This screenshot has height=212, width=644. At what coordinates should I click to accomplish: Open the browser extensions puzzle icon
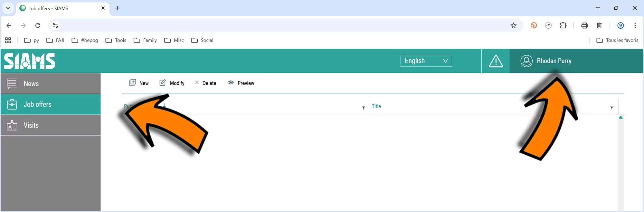[563, 25]
